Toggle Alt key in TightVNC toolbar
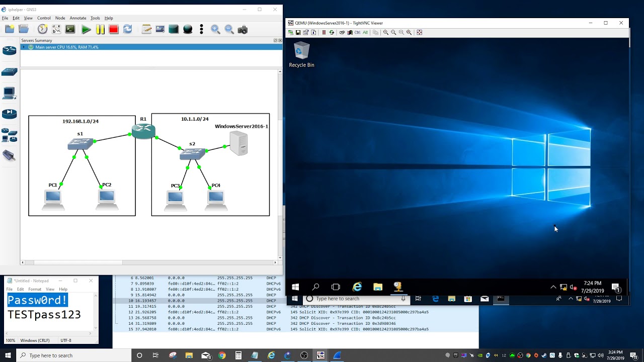The height and width of the screenshot is (362, 644). [365, 32]
